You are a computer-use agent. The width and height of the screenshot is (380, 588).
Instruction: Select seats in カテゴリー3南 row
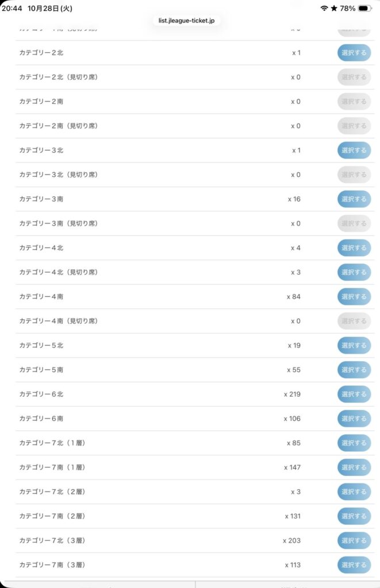(354, 199)
